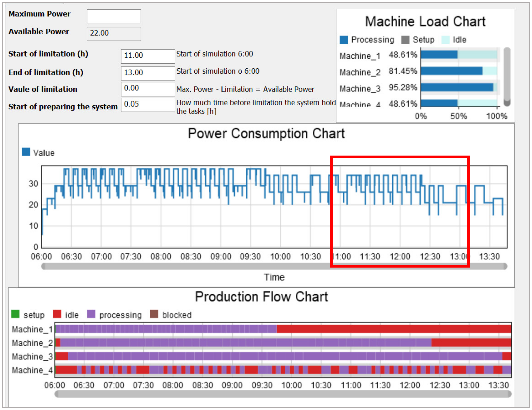
Task: Click Machine_3 processing bar in load chart
Action: 457,87
